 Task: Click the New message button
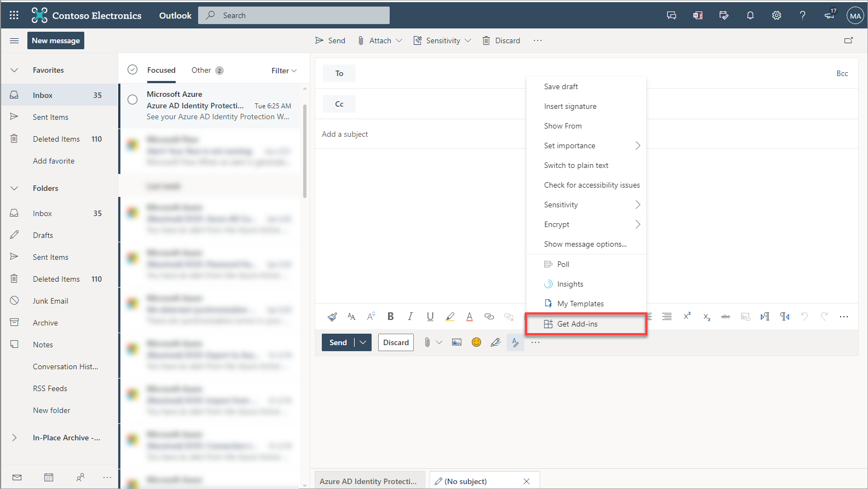pyautogui.click(x=56, y=40)
